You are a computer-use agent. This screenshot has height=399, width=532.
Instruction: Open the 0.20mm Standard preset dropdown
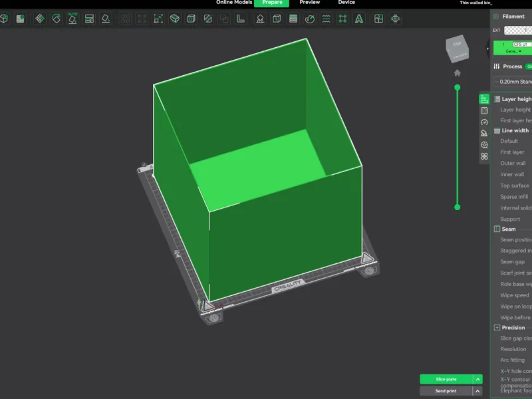pyautogui.click(x=513, y=82)
